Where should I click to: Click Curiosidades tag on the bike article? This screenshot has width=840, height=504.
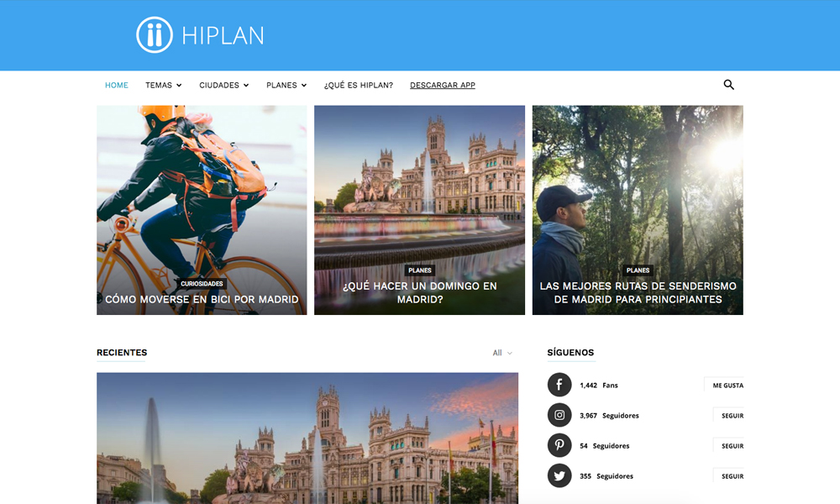(x=202, y=284)
